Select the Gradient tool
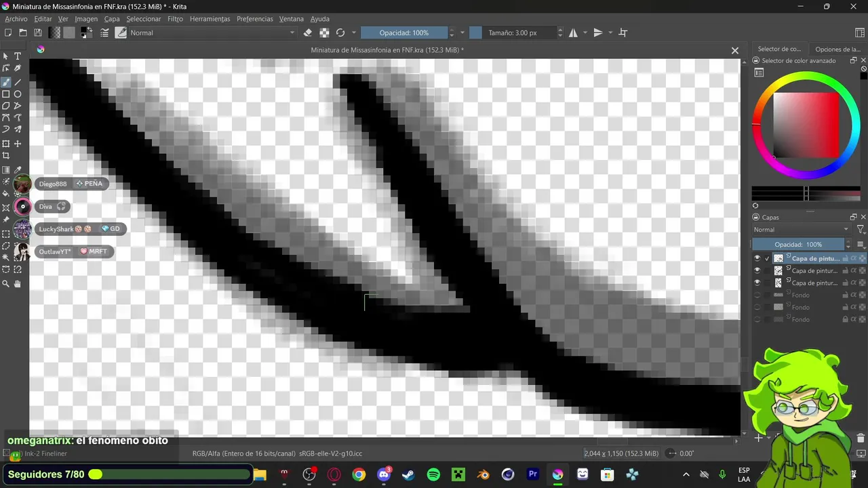 click(x=6, y=170)
